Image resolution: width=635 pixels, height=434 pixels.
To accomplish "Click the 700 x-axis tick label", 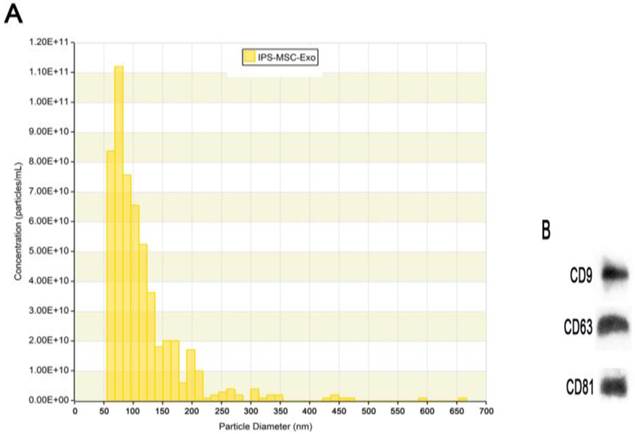I will click(x=486, y=411).
